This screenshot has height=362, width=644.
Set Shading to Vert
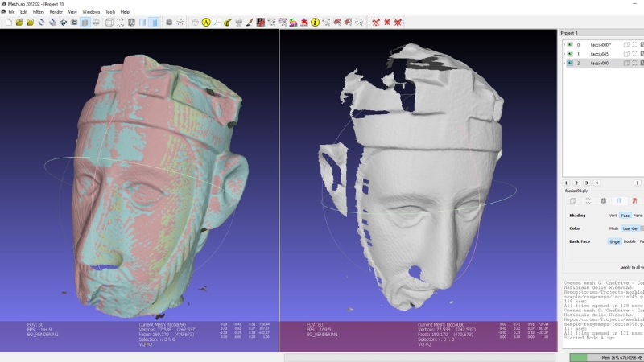click(613, 216)
